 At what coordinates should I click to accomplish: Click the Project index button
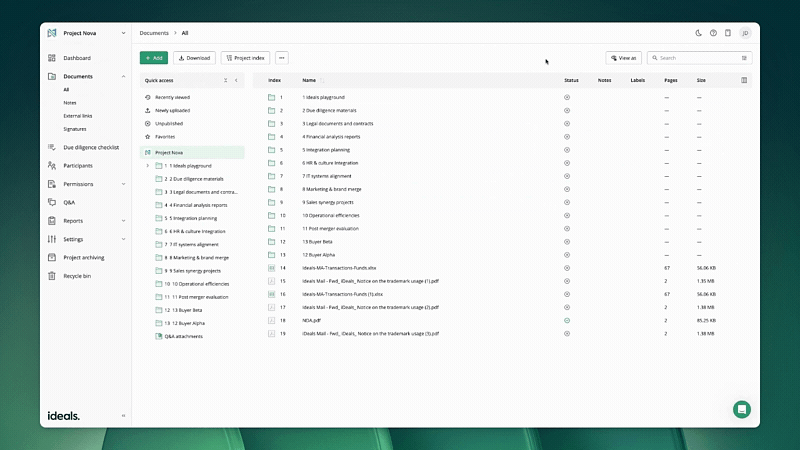(245, 58)
